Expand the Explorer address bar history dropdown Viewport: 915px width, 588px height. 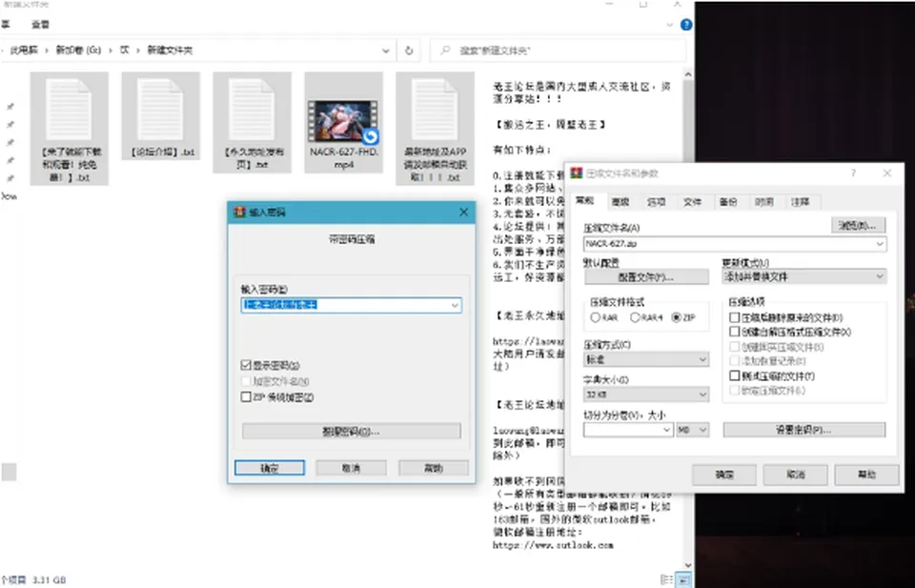tap(386, 51)
